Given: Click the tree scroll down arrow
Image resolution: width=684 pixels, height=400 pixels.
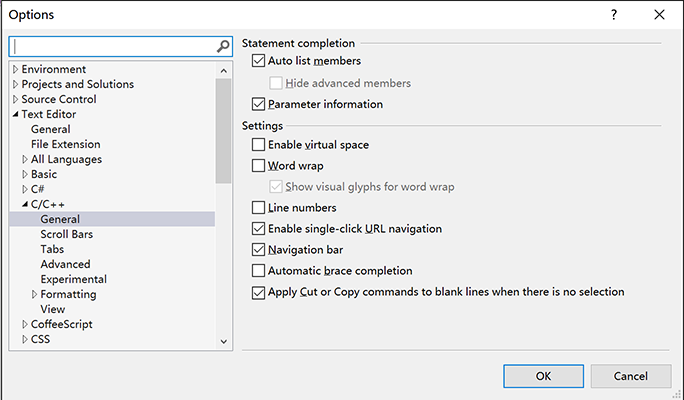Looking at the screenshot, I should click(224, 342).
